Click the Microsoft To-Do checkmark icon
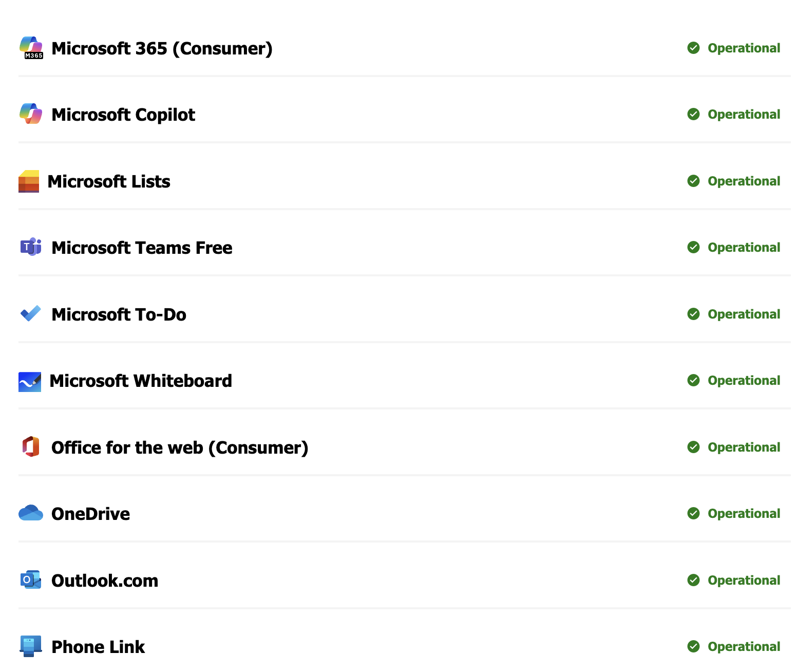Screen dimensions: 797x672 (x=31, y=313)
